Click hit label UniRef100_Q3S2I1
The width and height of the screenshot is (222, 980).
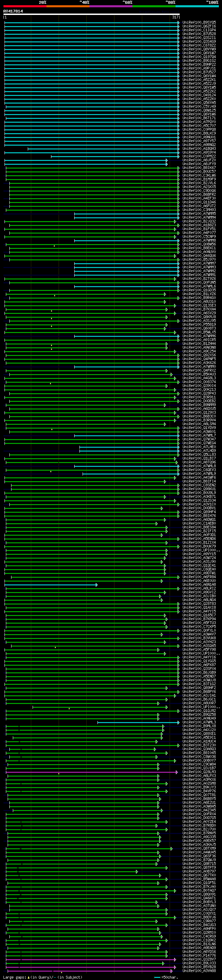[x=199, y=38]
